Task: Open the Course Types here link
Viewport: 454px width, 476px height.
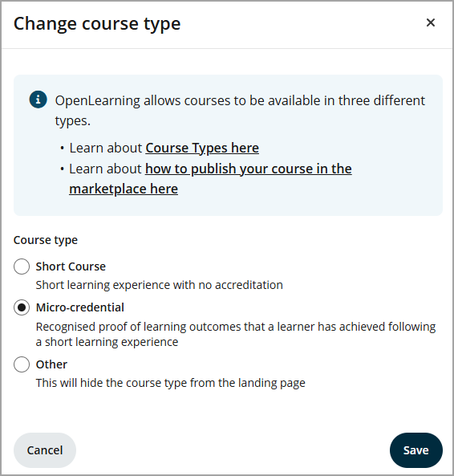Action: point(202,148)
